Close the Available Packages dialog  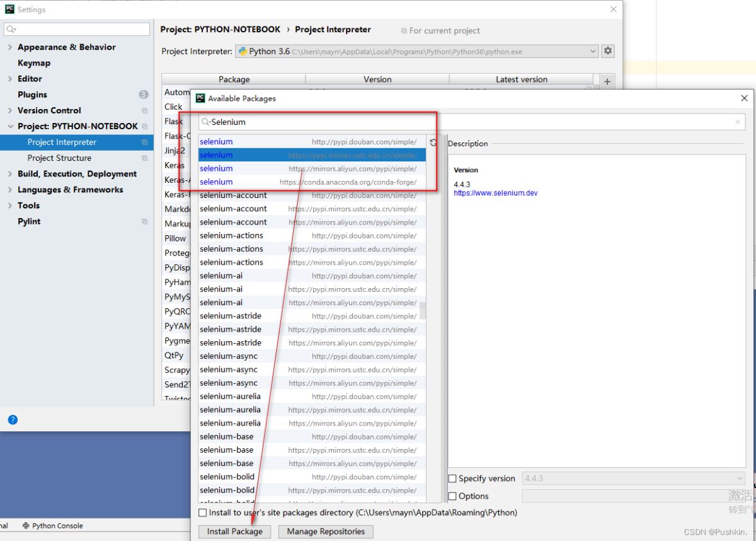(745, 98)
